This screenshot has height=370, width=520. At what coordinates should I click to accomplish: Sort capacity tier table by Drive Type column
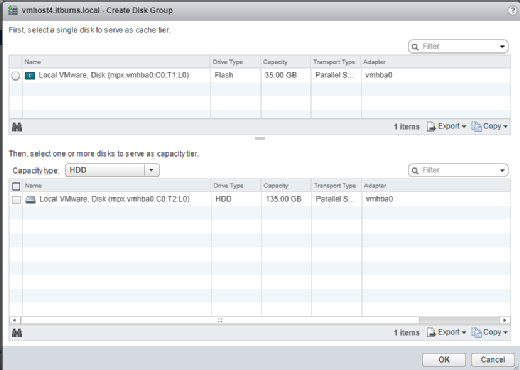[x=236, y=186]
